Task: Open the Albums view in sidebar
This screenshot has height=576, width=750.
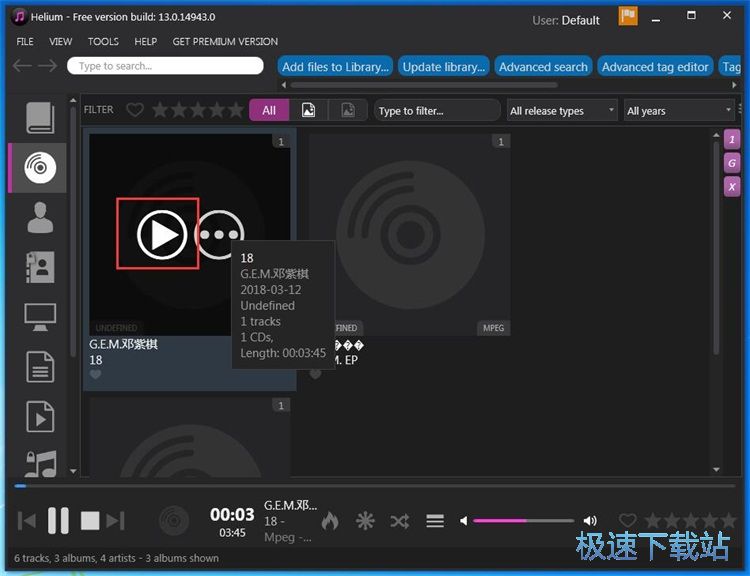Action: pyautogui.click(x=40, y=168)
